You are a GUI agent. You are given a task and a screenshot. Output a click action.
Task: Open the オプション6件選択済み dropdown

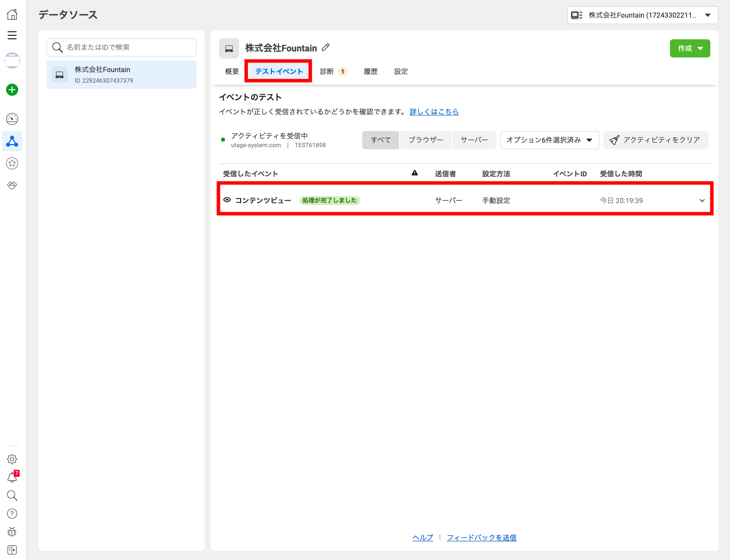tap(549, 140)
